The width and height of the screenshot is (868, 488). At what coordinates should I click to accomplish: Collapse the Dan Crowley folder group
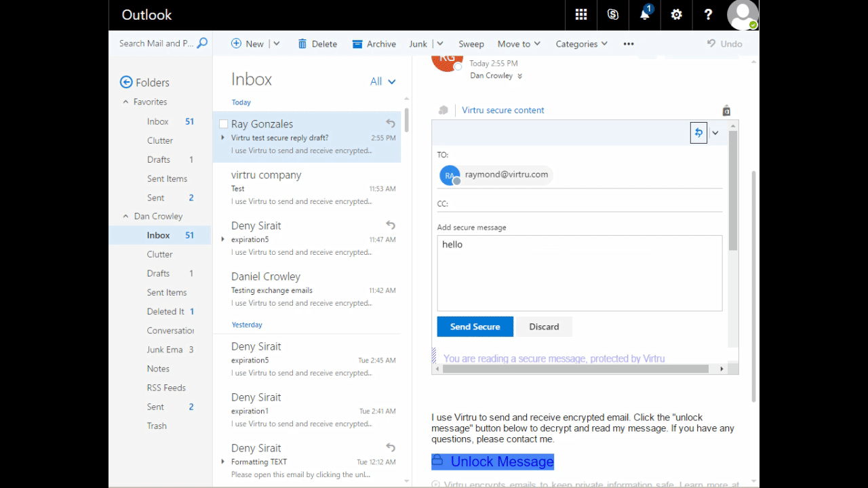pyautogui.click(x=125, y=216)
